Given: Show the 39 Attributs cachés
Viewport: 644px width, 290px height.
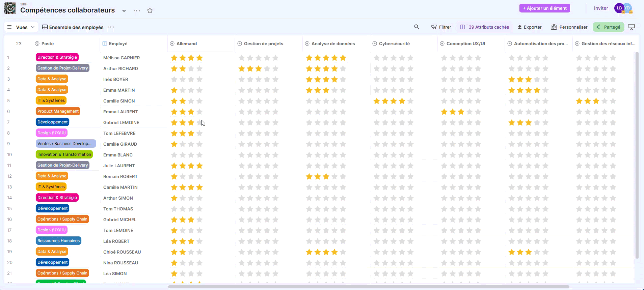Looking at the screenshot, I should click(484, 27).
